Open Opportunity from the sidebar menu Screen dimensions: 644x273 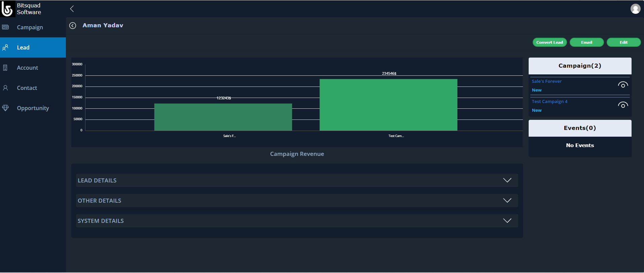point(33,108)
